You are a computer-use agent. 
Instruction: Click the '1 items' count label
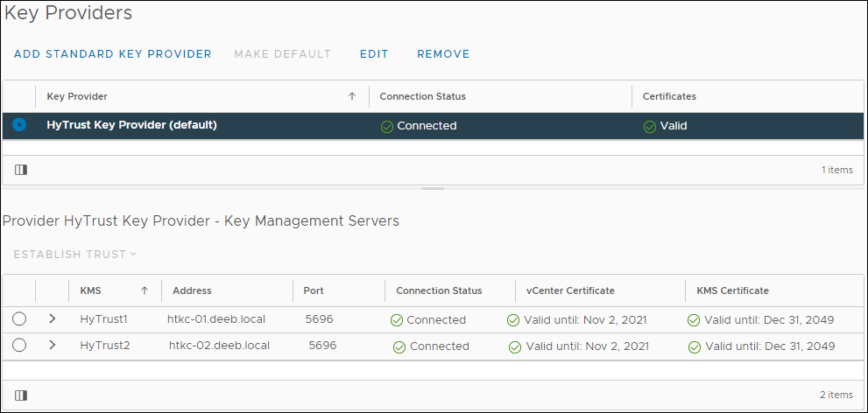click(x=837, y=170)
